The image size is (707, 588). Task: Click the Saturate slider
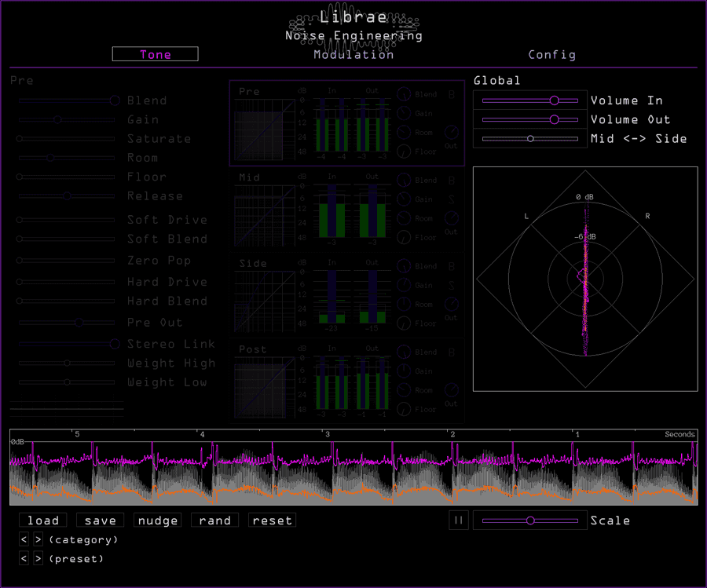pos(67,139)
